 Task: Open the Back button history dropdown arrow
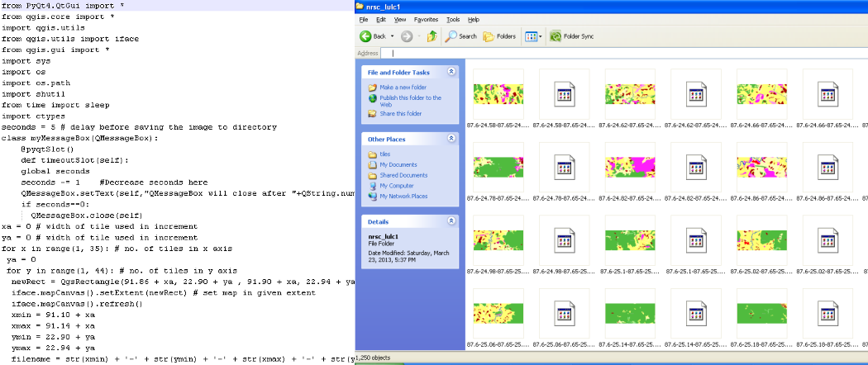[392, 36]
